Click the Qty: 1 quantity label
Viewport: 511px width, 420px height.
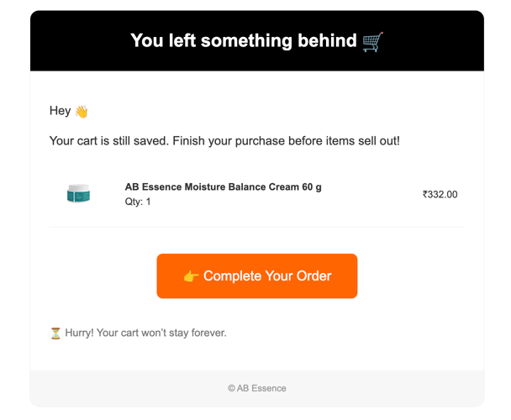point(138,202)
